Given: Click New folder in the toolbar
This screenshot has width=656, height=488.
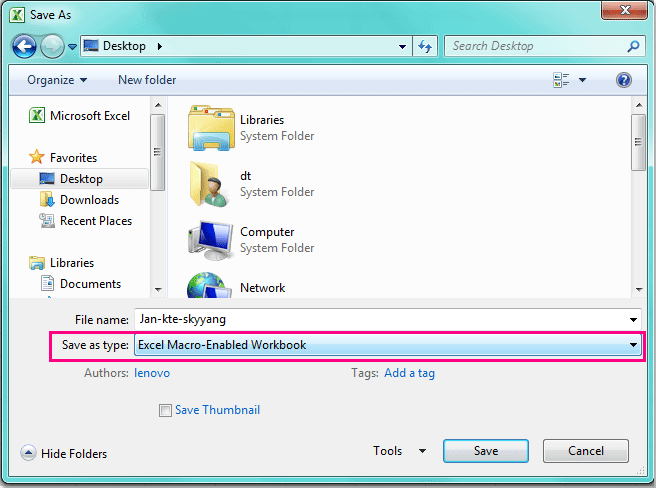Looking at the screenshot, I should coord(147,80).
